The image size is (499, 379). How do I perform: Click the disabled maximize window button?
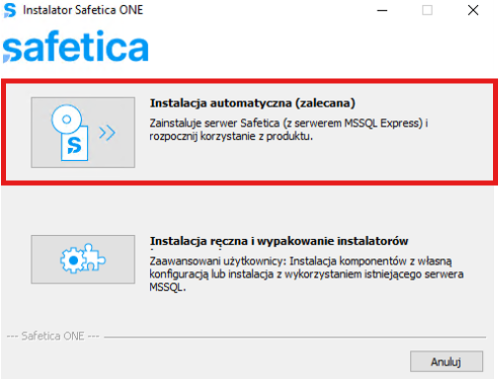click(427, 10)
